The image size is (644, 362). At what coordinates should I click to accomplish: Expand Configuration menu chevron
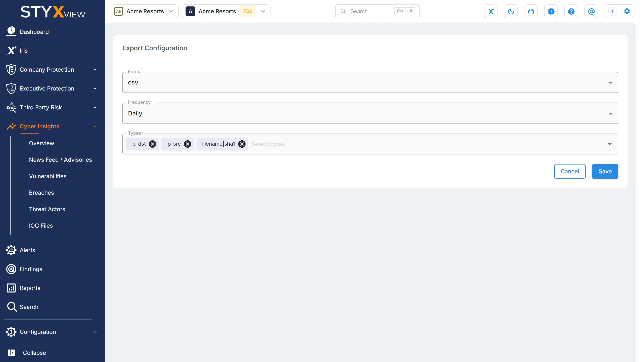coord(95,332)
